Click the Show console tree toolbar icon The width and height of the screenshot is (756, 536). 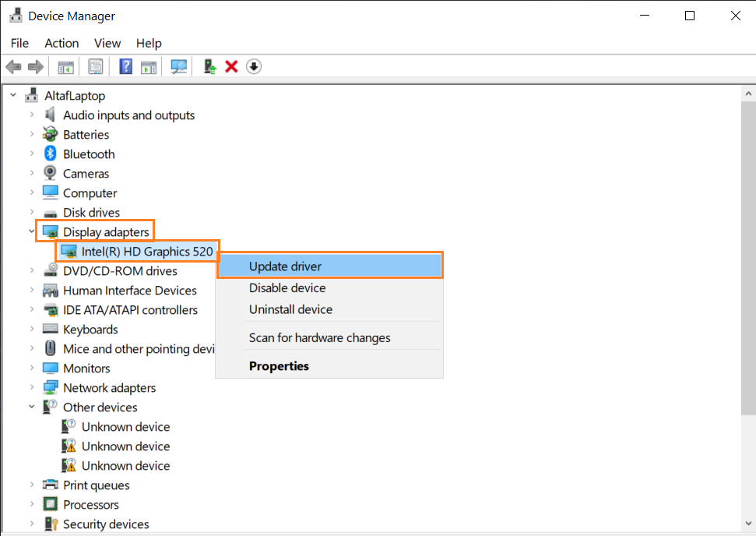(65, 66)
